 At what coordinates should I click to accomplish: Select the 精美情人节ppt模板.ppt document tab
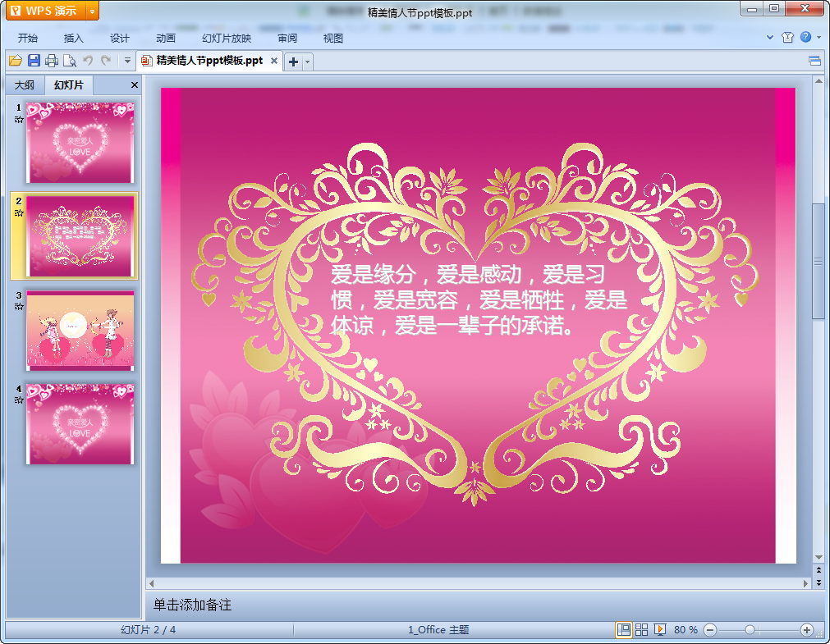[209, 61]
